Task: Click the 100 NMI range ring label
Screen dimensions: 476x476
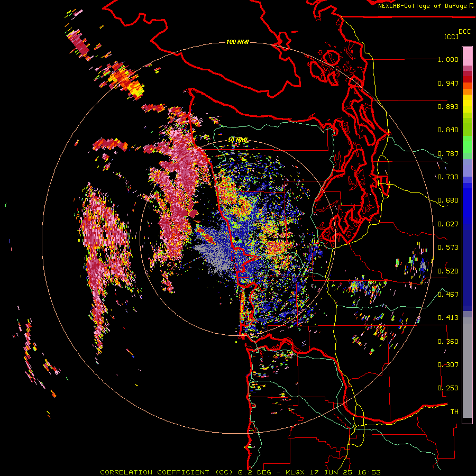Action: [237, 42]
